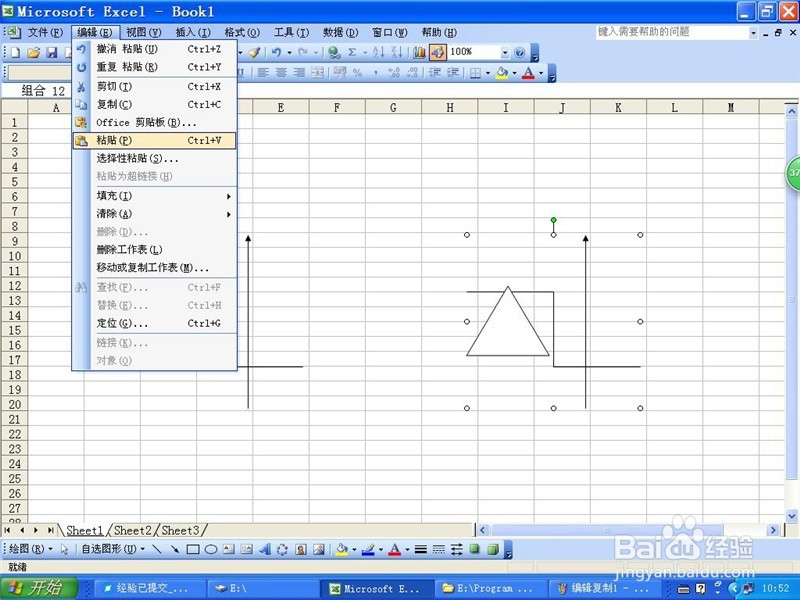Select the Text Box drawing tool

tap(229, 549)
